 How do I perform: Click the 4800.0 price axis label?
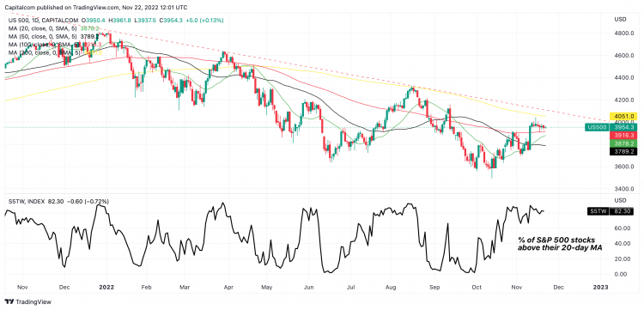623,33
